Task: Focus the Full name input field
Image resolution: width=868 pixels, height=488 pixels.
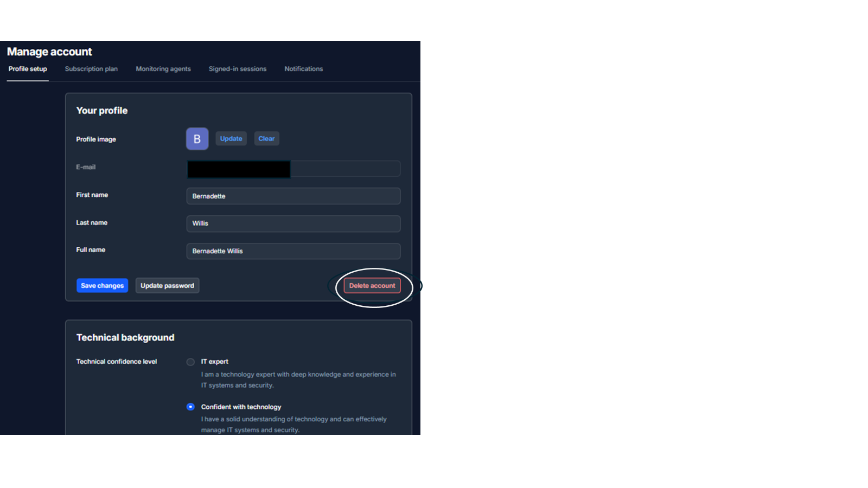Action: 293,251
